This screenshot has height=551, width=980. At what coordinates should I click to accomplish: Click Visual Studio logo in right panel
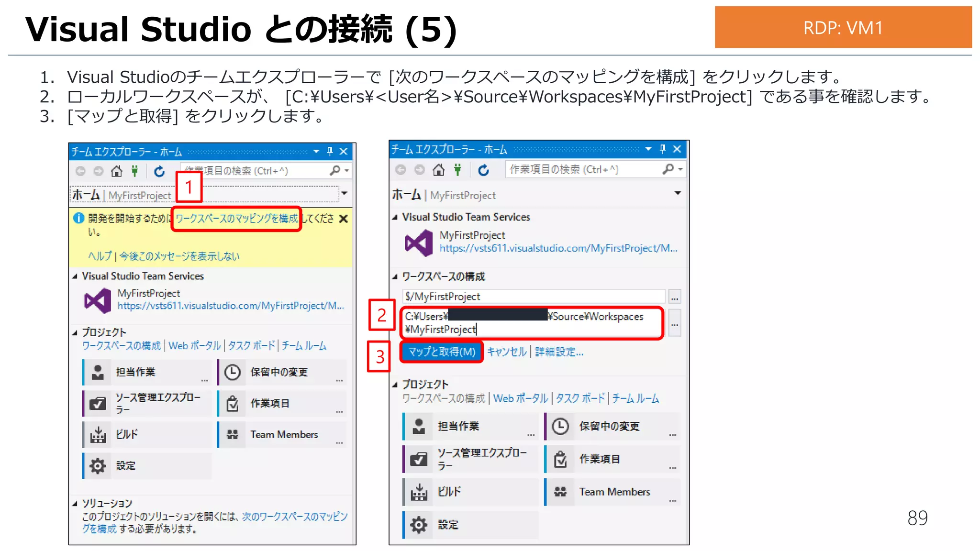click(x=419, y=243)
